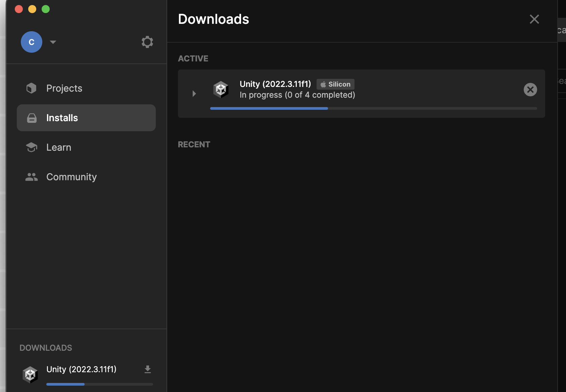Click the yellow macOS minimize button
The image size is (566, 392).
tap(32, 9)
